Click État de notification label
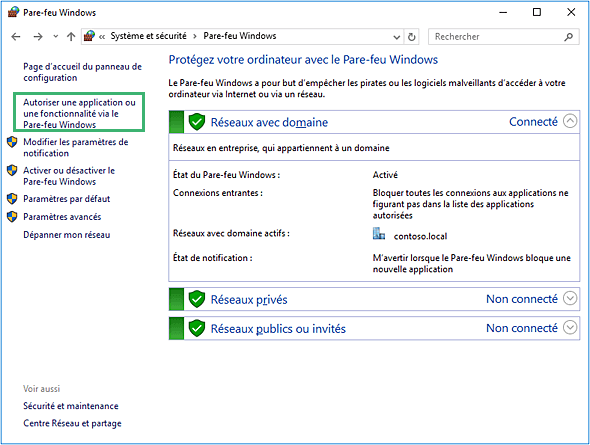This screenshot has height=445, width=590. click(213, 258)
